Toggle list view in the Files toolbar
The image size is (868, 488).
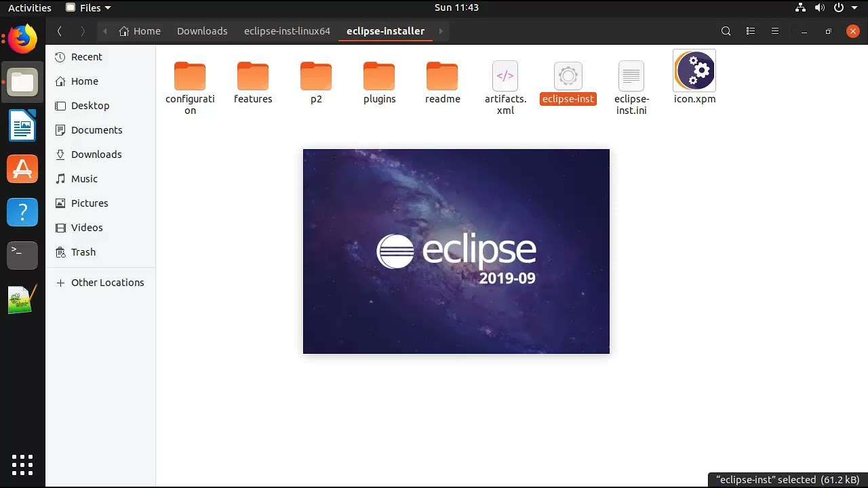coord(751,31)
